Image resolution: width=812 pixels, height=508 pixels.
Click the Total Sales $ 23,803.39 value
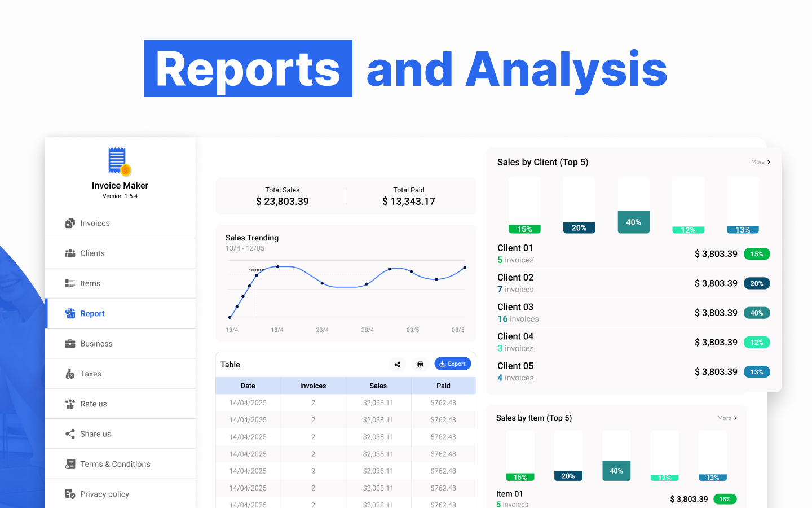click(283, 202)
